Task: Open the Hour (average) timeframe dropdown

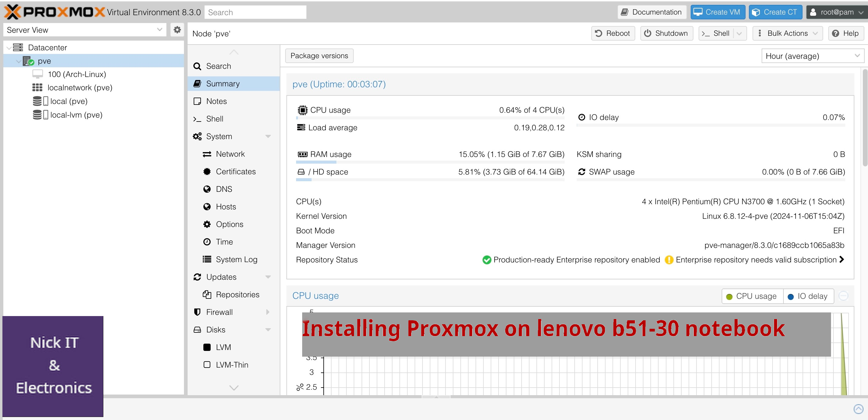Action: (812, 56)
